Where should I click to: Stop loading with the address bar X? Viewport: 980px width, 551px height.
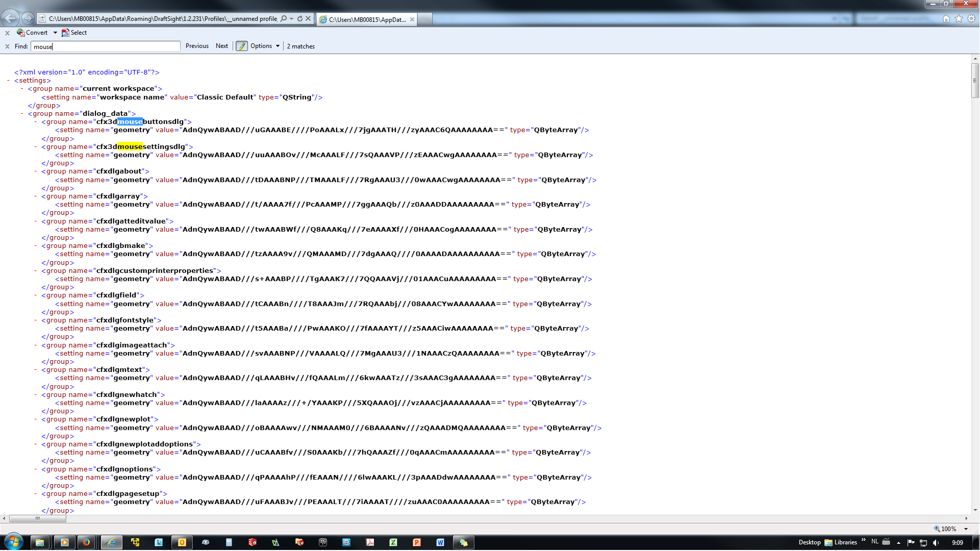[308, 18]
